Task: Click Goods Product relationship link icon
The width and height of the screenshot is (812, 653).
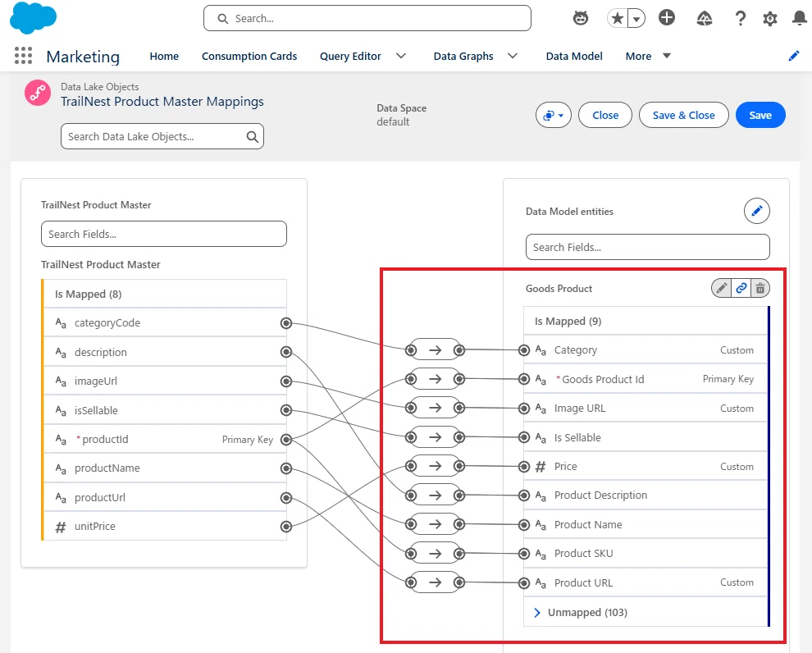Action: click(741, 288)
